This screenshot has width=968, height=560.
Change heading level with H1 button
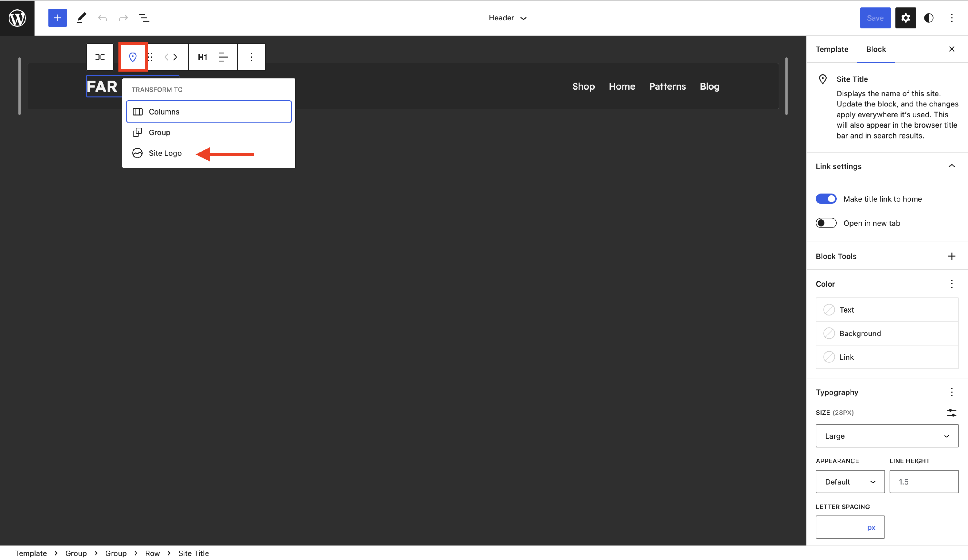tap(202, 57)
